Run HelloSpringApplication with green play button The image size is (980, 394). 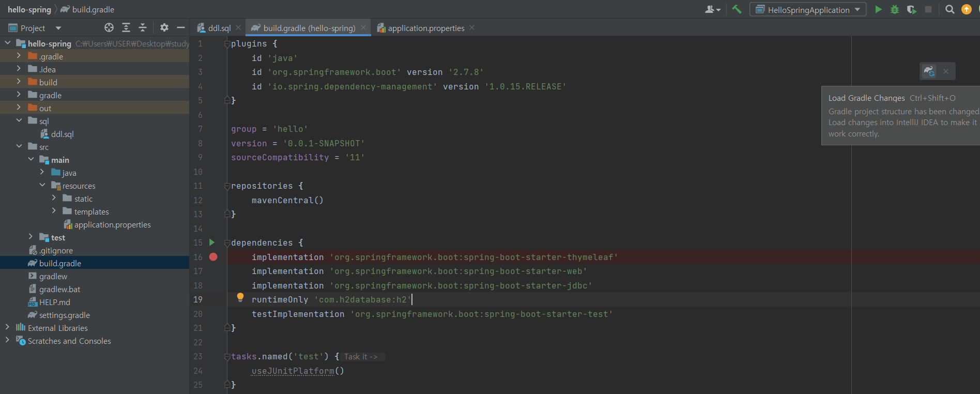(x=878, y=9)
